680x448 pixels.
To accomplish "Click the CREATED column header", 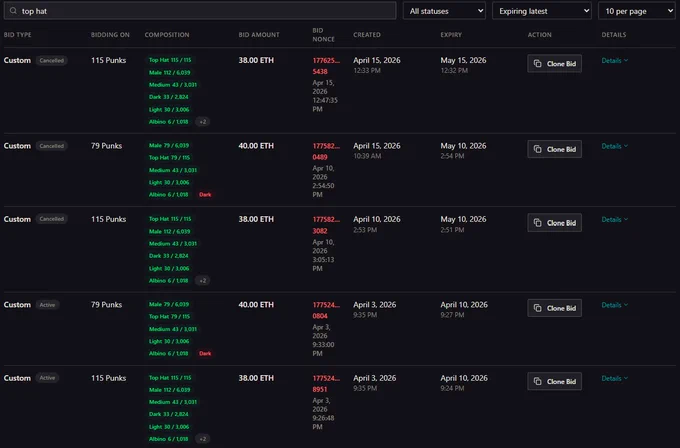I will click(367, 35).
